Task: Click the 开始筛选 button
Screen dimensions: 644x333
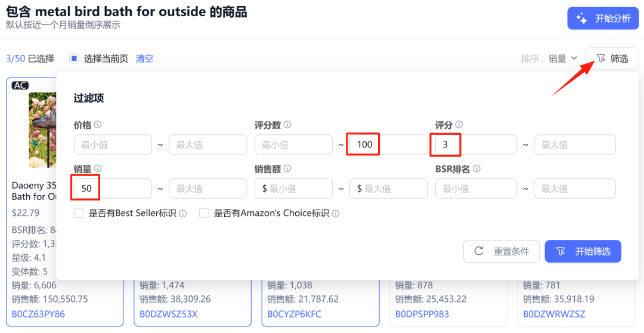Action: 583,251
